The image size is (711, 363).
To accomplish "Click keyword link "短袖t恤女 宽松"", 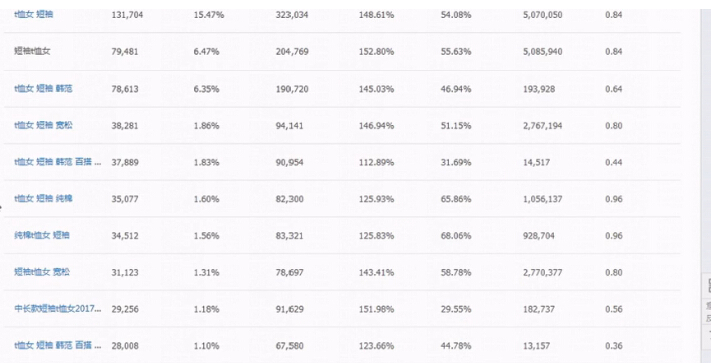I will pyautogui.click(x=42, y=272).
